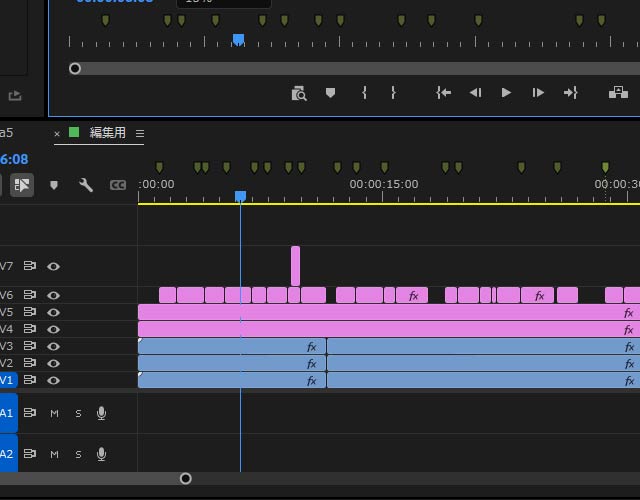This screenshot has width=640, height=500.
Task: Hide the V4 track output
Action: (53, 329)
